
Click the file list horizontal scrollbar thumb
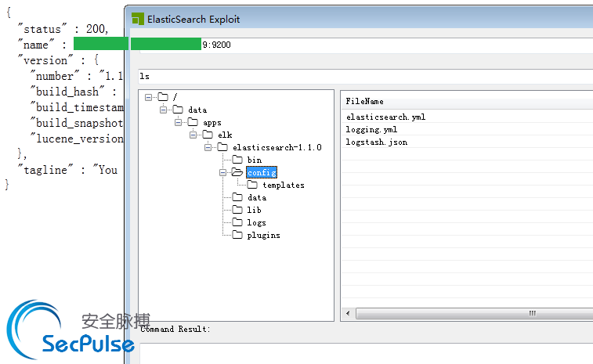click(475, 313)
